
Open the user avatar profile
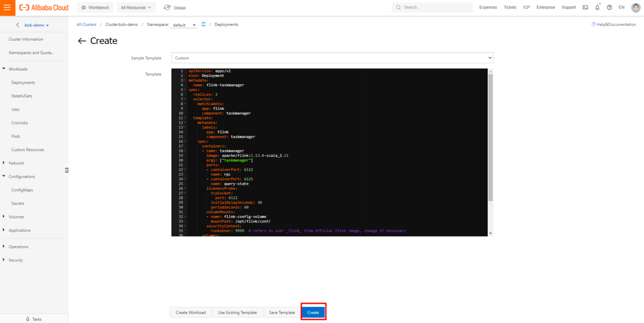[635, 8]
